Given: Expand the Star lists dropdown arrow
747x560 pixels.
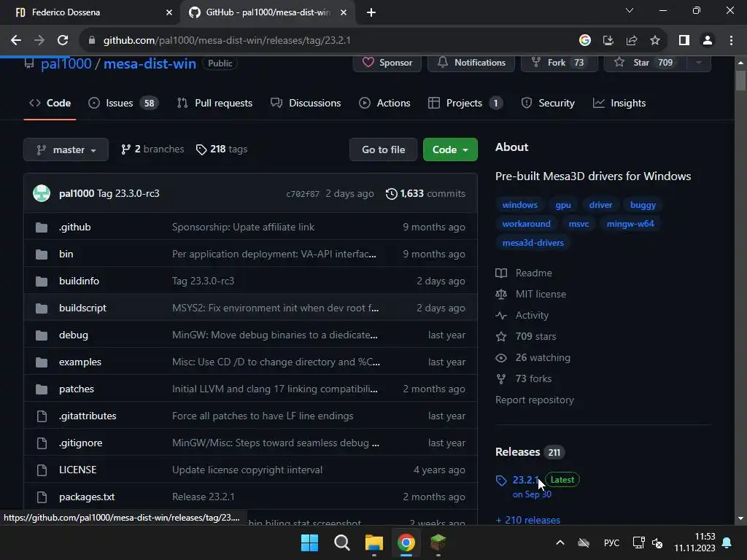Looking at the screenshot, I should [698, 63].
